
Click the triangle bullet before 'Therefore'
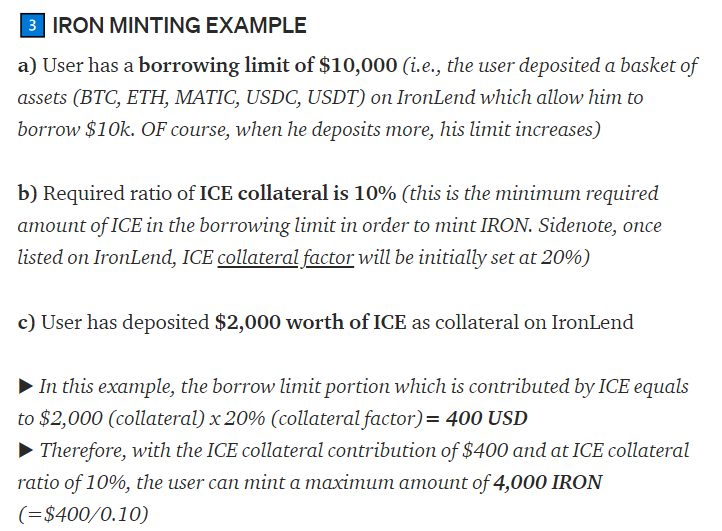click(x=25, y=450)
